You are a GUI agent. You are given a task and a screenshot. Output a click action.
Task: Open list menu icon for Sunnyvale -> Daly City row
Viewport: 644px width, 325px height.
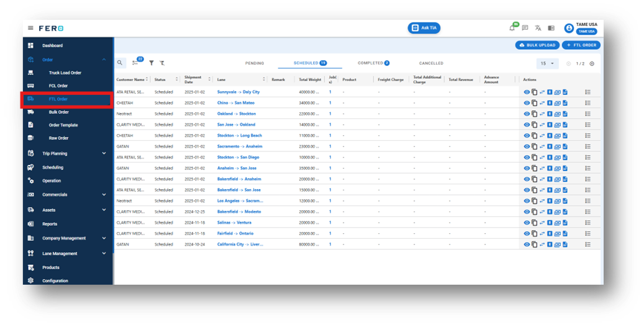point(587,92)
